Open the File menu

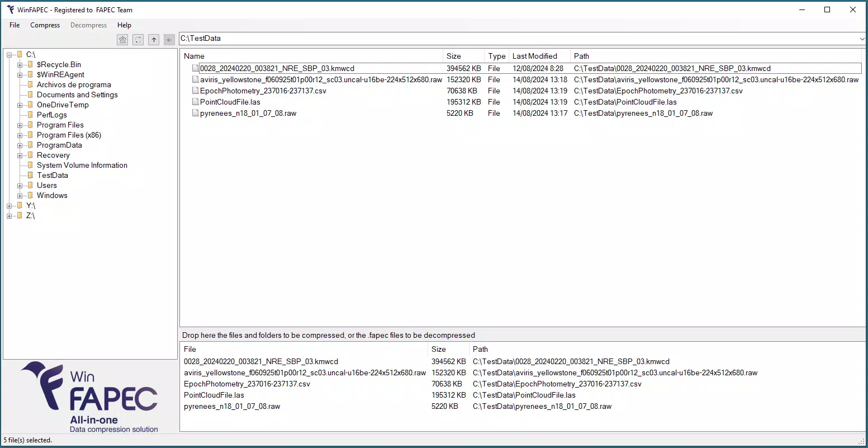(15, 25)
